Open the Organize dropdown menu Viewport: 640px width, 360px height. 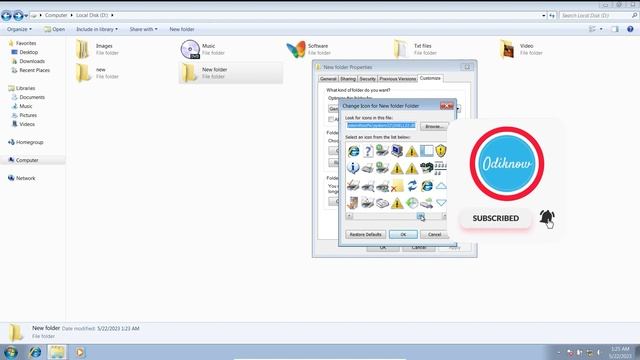pyautogui.click(x=19, y=29)
